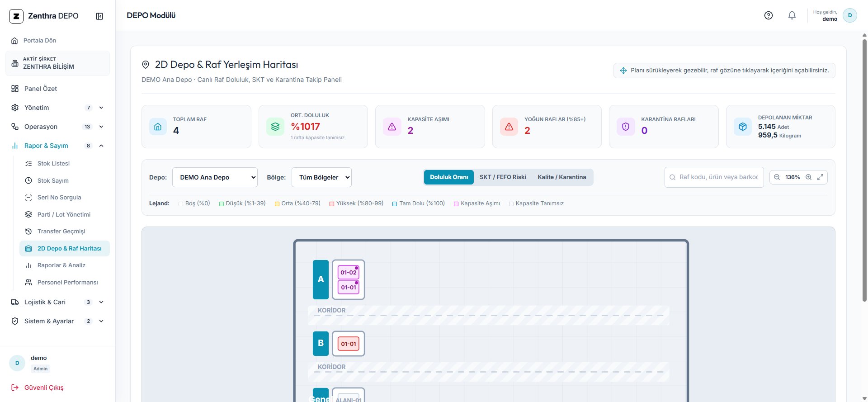Click the Kapasite Aşımı legend swatch
The width and height of the screenshot is (868, 402).
pos(456,204)
